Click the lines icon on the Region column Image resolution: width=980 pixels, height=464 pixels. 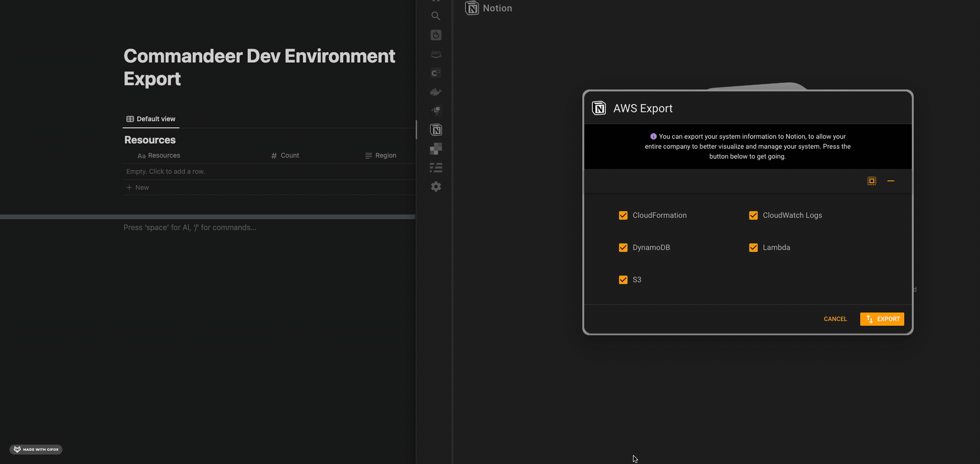click(x=369, y=156)
